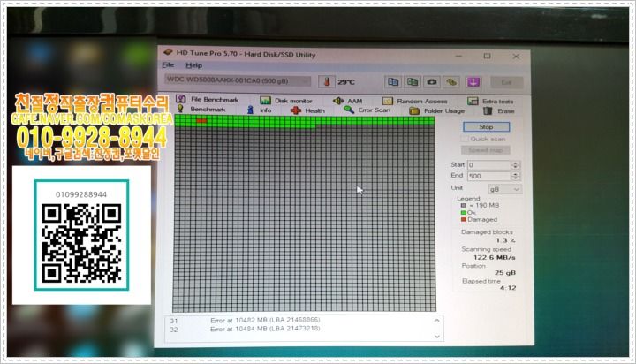636x364 pixels.
Task: Click the purple download arrow icon
Action: [473, 82]
